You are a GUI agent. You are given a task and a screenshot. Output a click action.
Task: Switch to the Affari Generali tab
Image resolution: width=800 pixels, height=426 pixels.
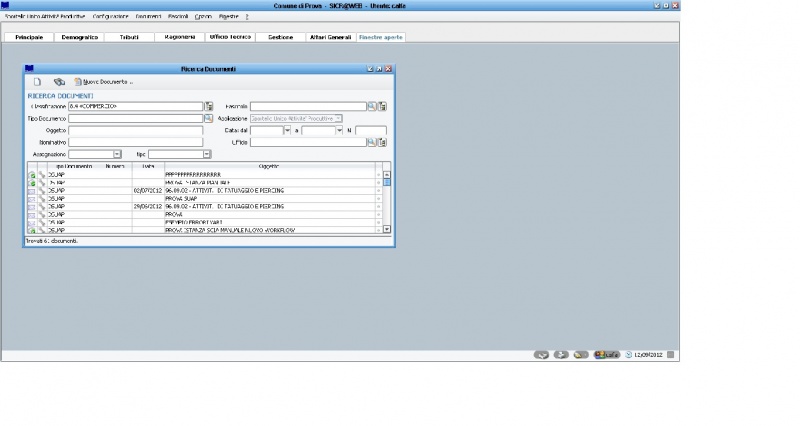pyautogui.click(x=331, y=37)
